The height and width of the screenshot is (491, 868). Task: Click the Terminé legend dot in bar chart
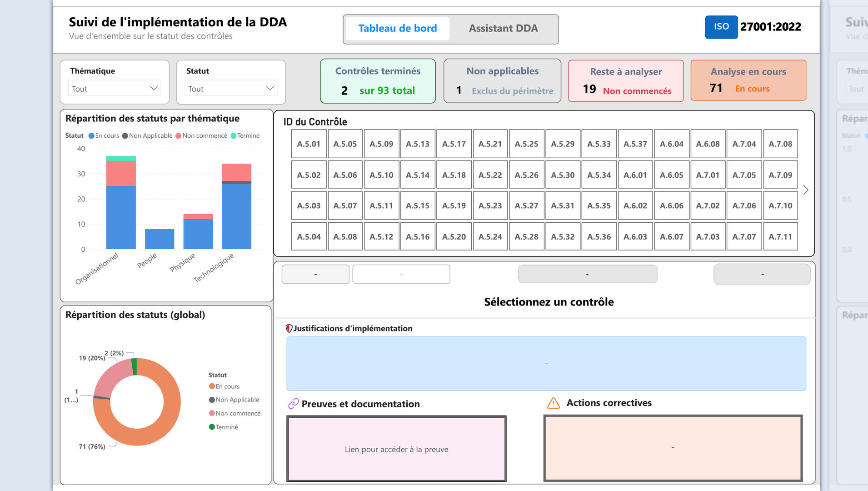234,135
